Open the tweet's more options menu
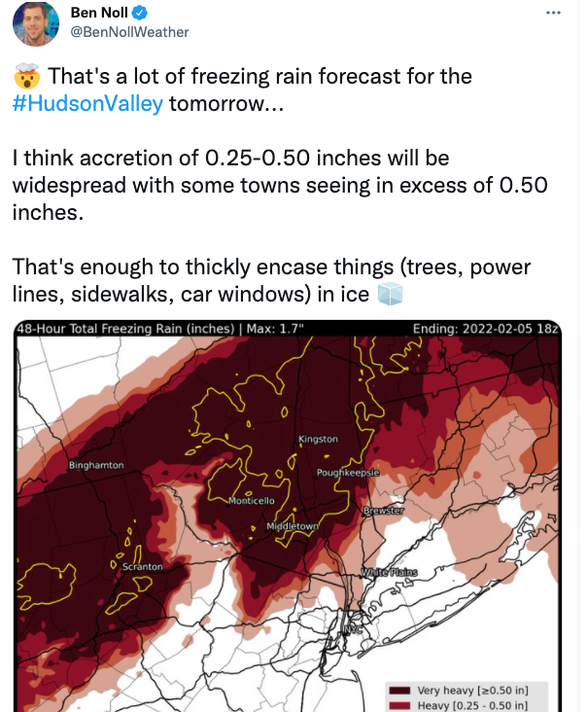 pos(554,14)
